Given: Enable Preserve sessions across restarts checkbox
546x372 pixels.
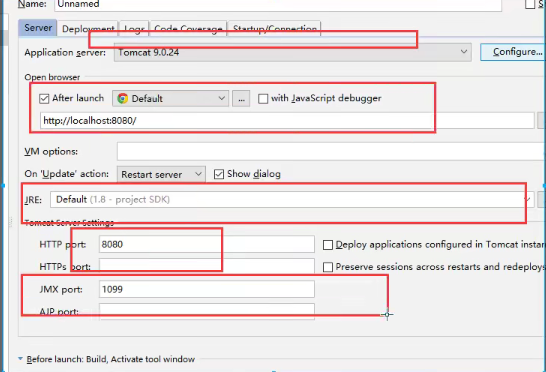Looking at the screenshot, I should [x=328, y=267].
